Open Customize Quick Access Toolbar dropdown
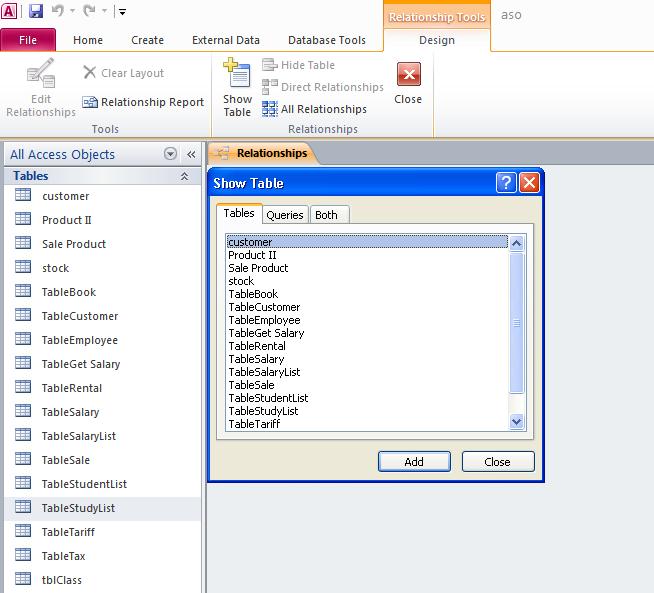 coord(122,12)
